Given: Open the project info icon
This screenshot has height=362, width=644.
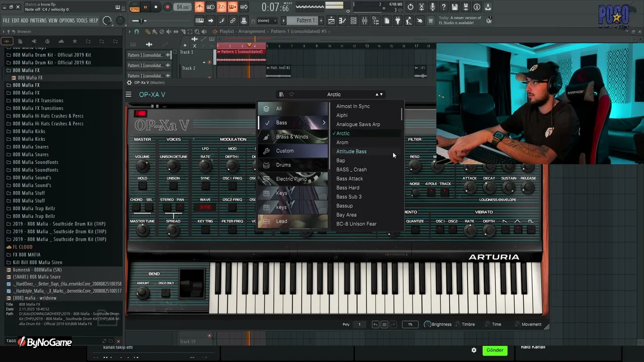Looking at the screenshot, I should point(477,7).
